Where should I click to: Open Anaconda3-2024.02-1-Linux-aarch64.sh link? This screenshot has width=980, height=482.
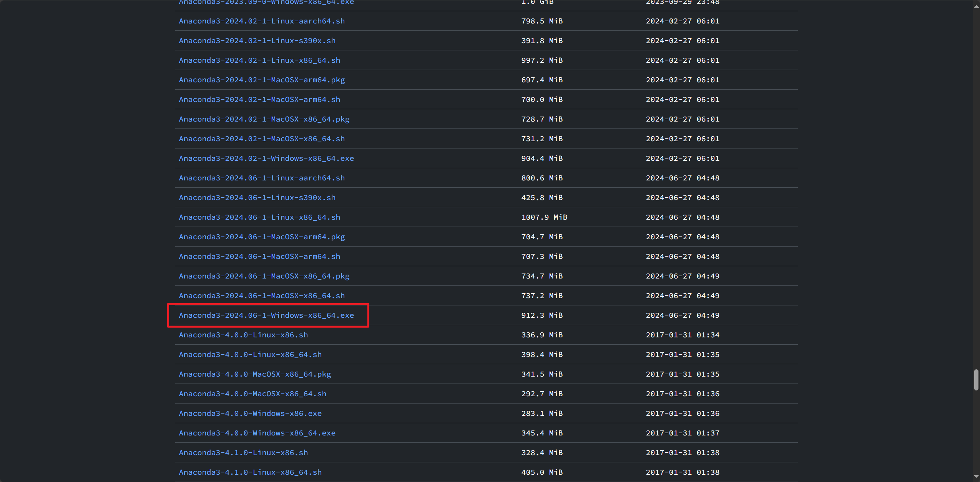262,21
